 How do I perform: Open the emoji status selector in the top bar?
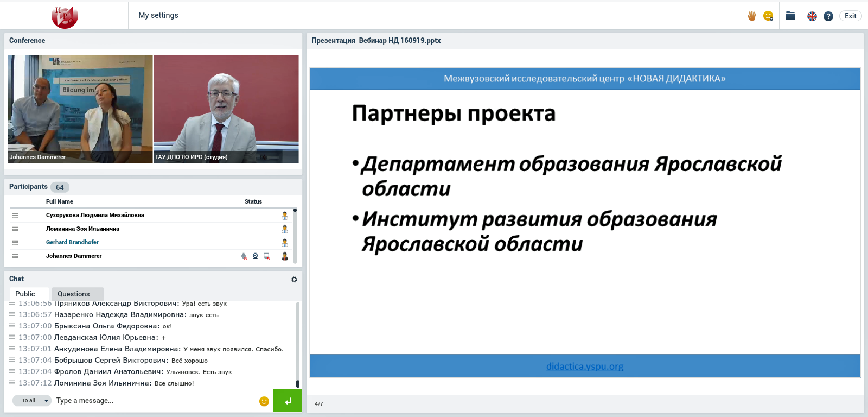pos(768,16)
